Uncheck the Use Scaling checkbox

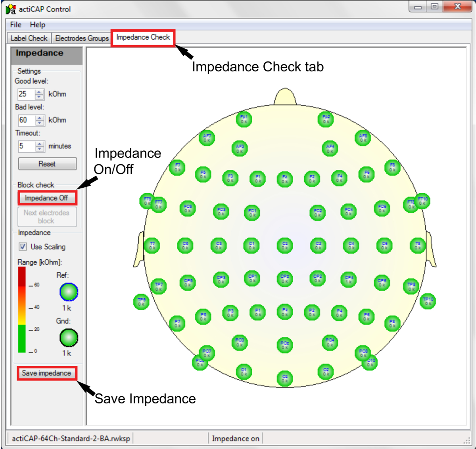tap(23, 247)
